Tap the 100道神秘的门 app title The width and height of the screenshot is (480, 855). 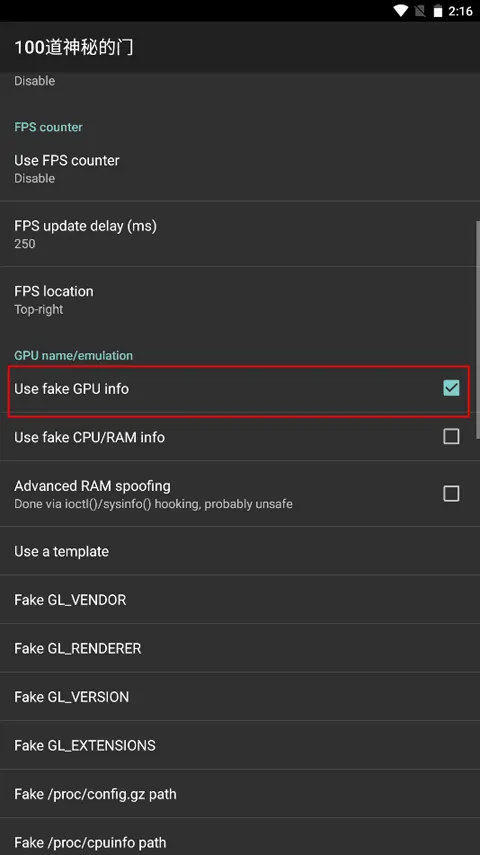[74, 47]
